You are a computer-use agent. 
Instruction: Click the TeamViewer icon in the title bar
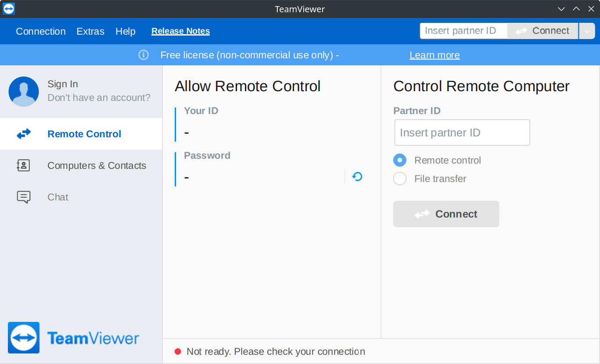click(9, 9)
